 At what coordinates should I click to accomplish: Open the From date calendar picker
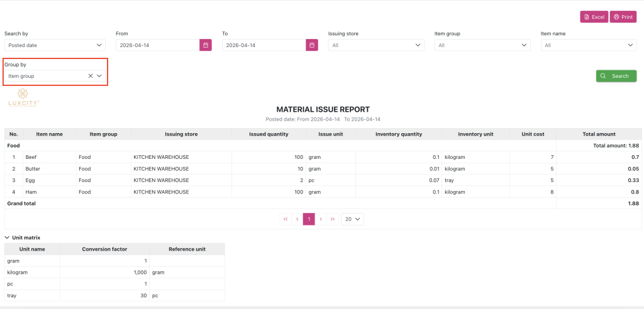pyautogui.click(x=206, y=45)
